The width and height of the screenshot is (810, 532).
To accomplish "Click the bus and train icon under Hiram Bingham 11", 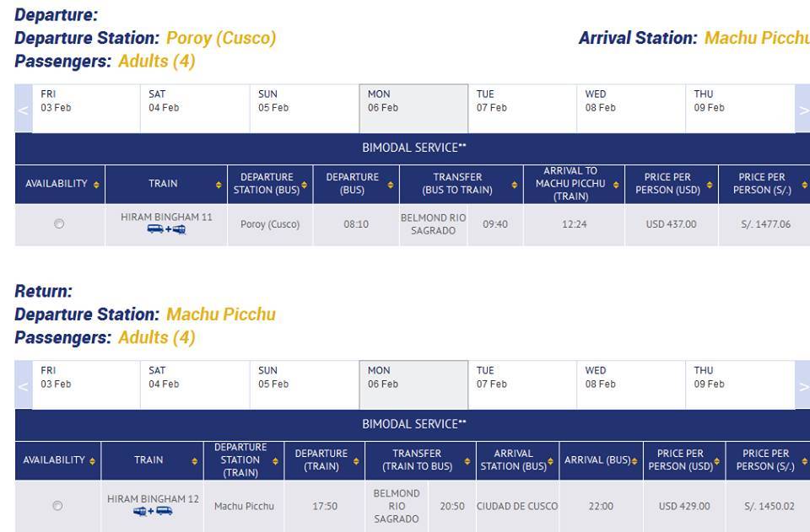I will (x=166, y=229).
